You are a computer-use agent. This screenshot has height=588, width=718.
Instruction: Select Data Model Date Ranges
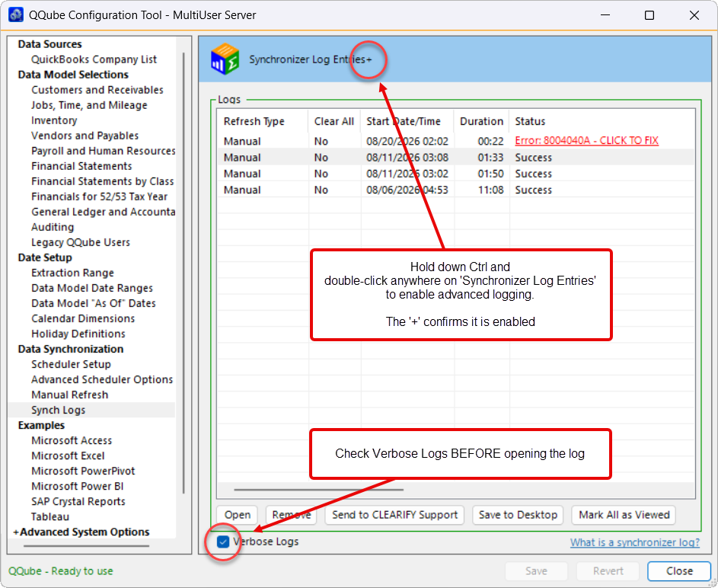coord(92,288)
